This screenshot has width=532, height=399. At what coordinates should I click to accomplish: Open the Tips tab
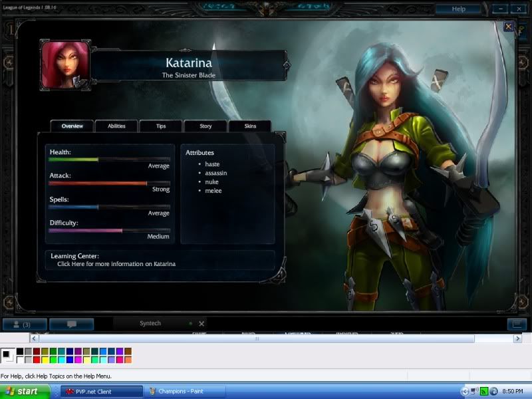pos(161,126)
